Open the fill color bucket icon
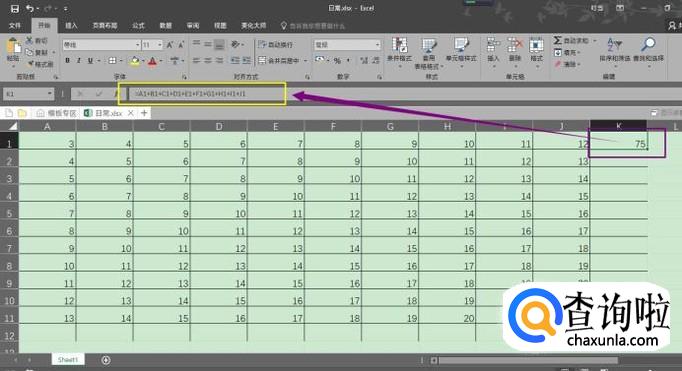 click(x=135, y=61)
